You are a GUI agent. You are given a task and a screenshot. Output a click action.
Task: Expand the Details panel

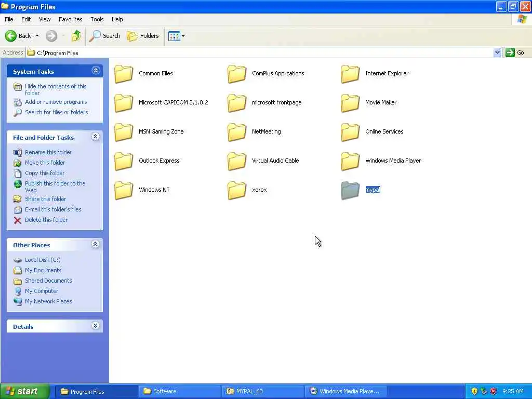96,326
